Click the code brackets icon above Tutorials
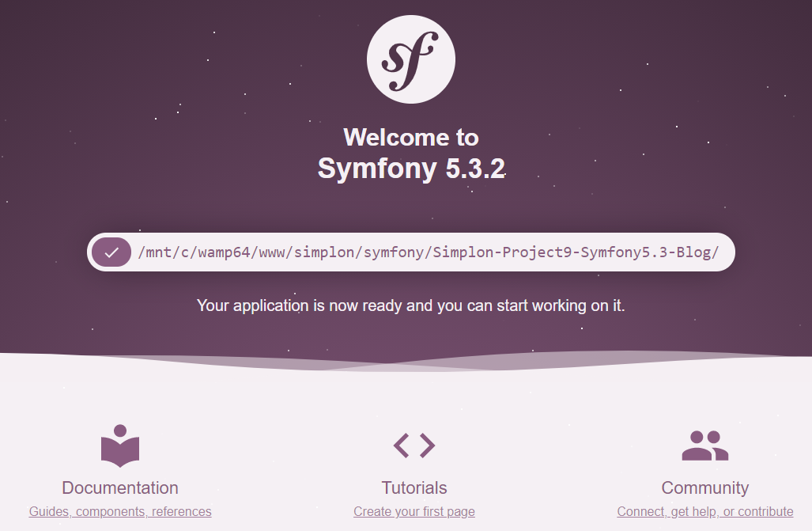Image resolution: width=812 pixels, height=531 pixels. 414,444
